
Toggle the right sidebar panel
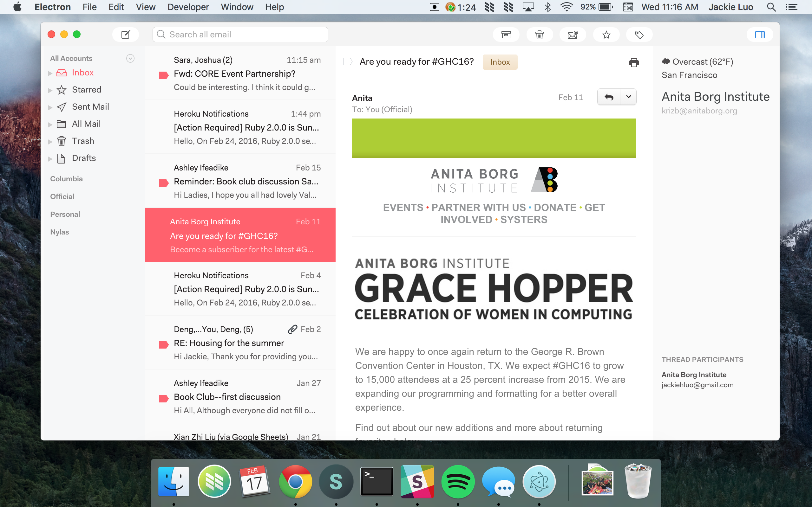point(760,35)
